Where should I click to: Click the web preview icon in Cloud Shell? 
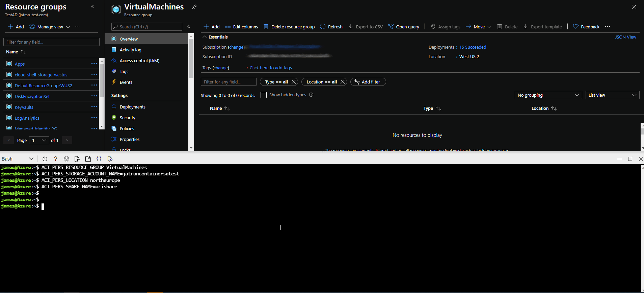tap(110, 159)
